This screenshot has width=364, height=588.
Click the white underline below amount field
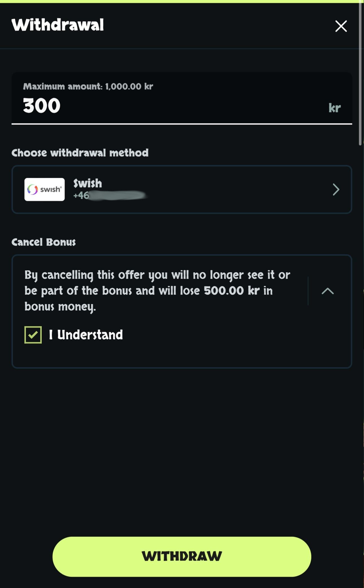182,124
